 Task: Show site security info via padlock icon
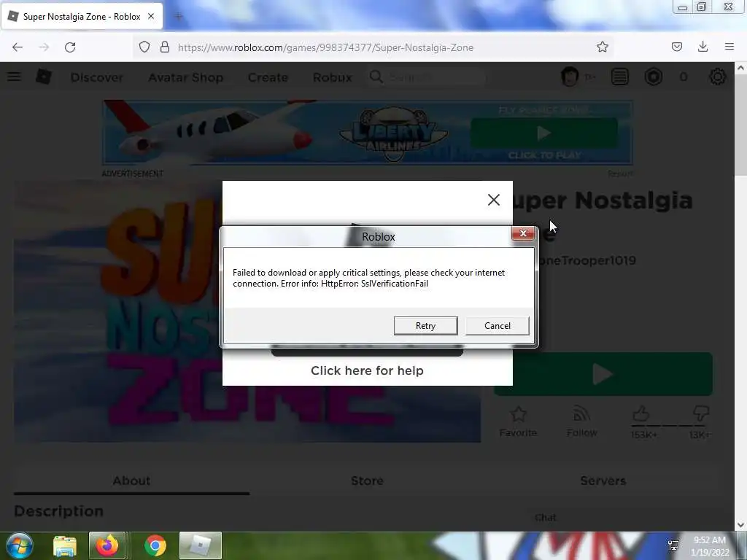[x=165, y=47]
